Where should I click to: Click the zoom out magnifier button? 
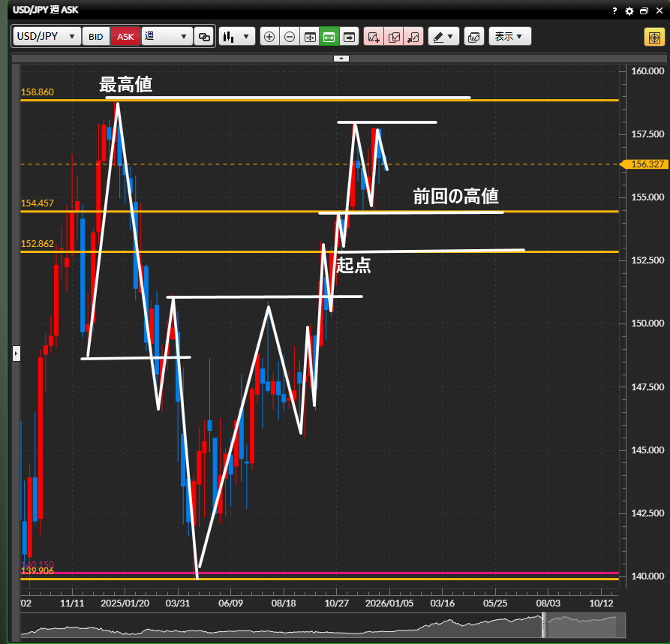[290, 37]
